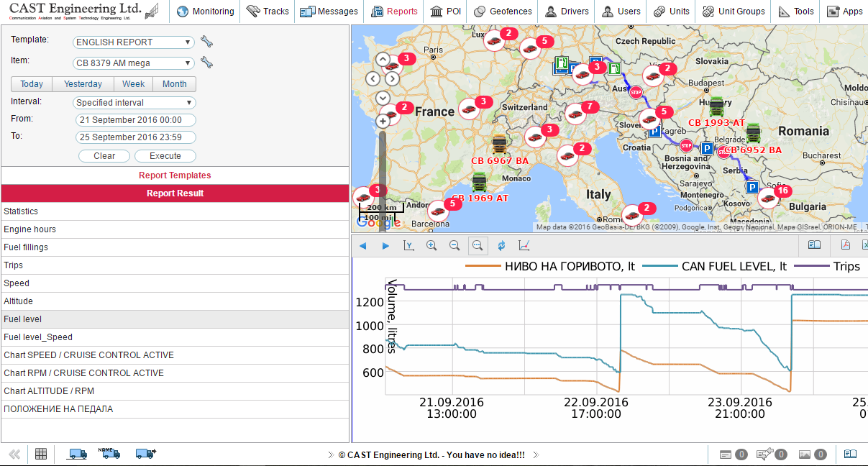Open the ПОЛОЖЕНИЕ НА ПЕДАЛА report row
This screenshot has height=466, width=868.
(x=175, y=409)
